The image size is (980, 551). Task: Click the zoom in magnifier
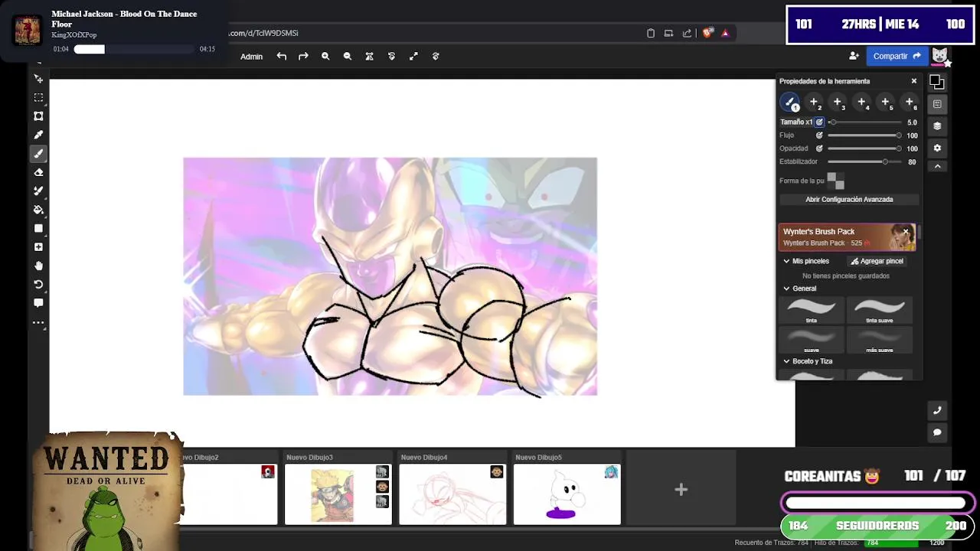point(325,56)
